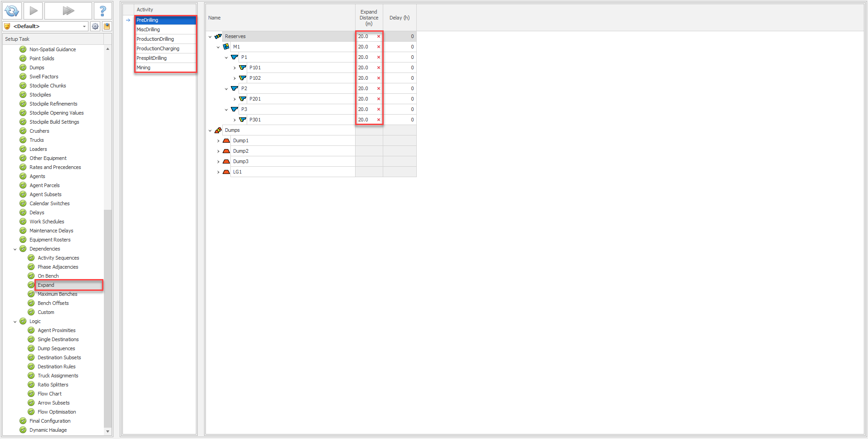Viewport: 868px width, 439px height.
Task: Select the Mining activity
Action: point(143,68)
